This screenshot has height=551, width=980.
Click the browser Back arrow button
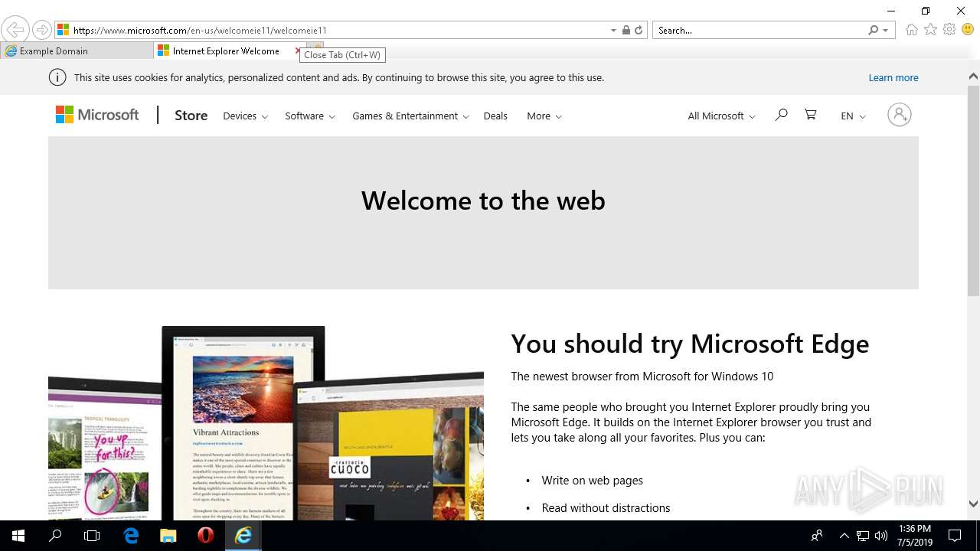15,30
